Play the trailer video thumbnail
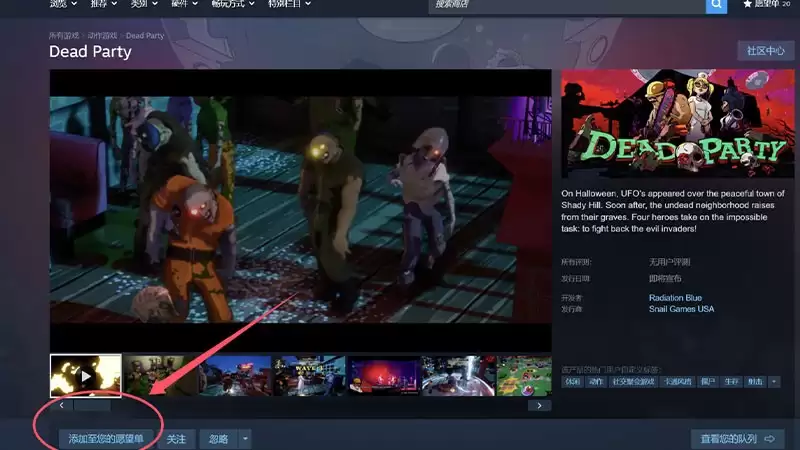Viewport: 800px width, 450px height. click(85, 376)
